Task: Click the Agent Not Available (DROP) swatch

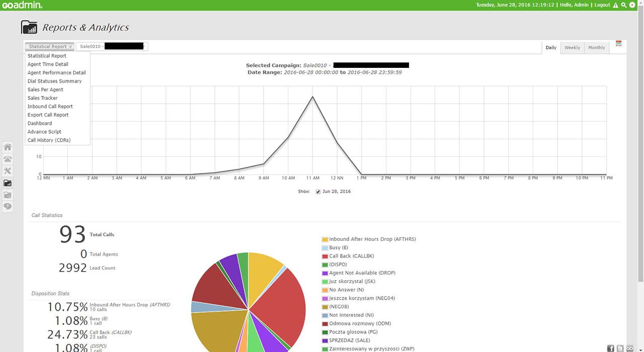Action: (x=325, y=273)
